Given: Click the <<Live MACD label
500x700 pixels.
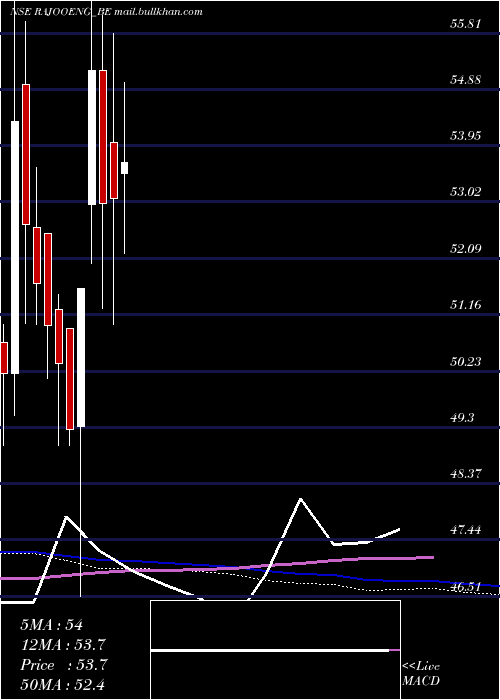Looking at the screenshot, I should tap(421, 674).
